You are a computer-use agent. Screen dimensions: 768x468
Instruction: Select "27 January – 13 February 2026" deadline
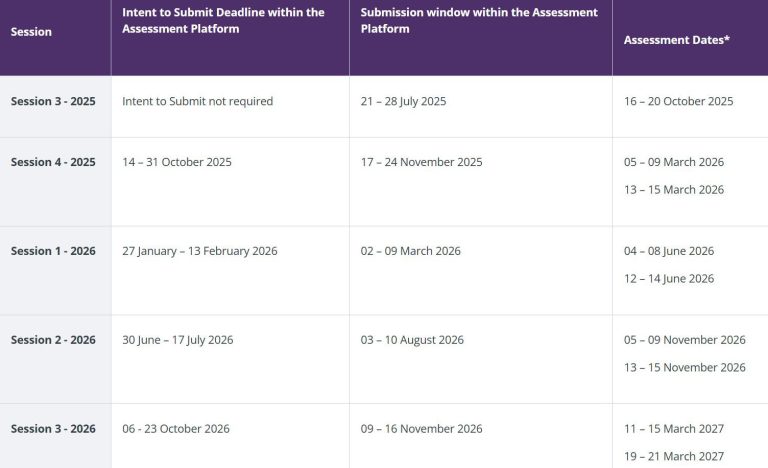tap(199, 251)
